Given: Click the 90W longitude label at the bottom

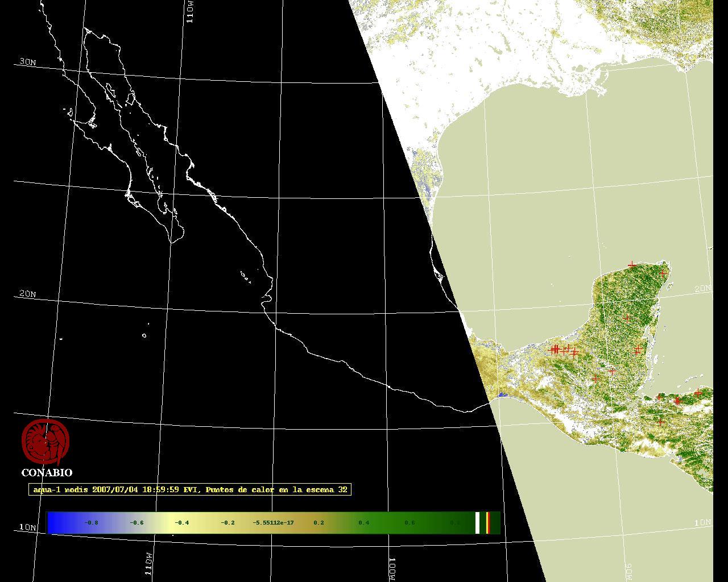Looking at the screenshot, I should [x=628, y=570].
